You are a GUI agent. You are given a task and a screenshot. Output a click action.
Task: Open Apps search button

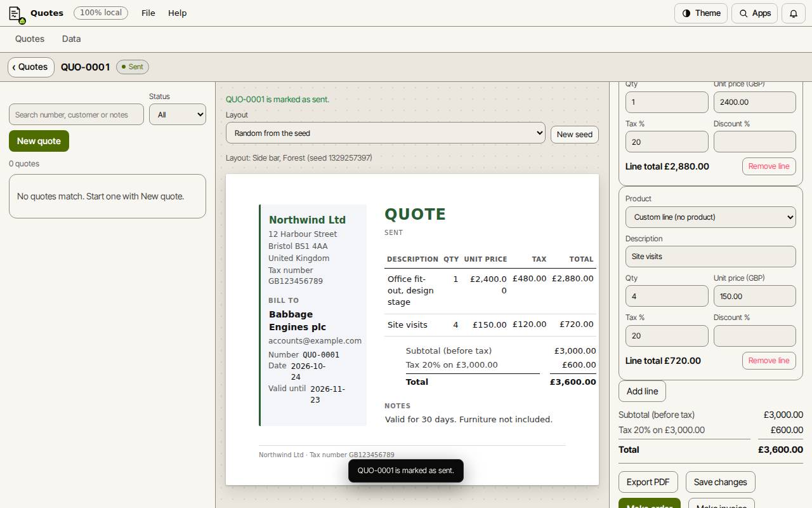754,13
